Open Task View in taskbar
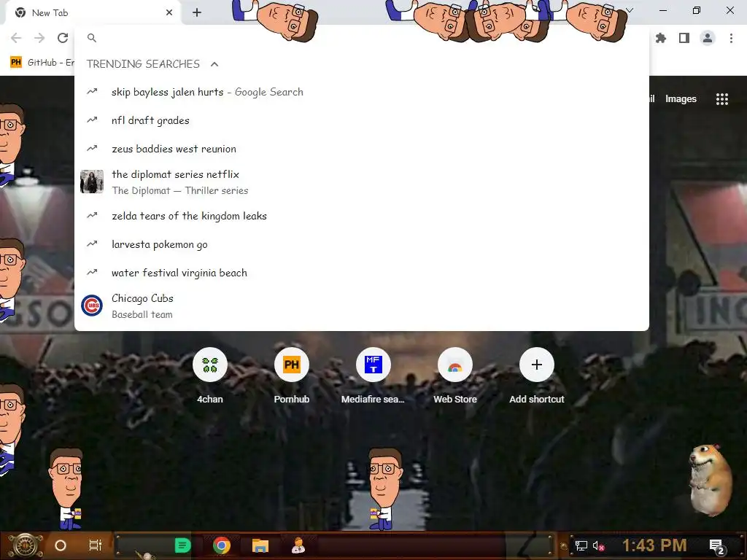 96,545
